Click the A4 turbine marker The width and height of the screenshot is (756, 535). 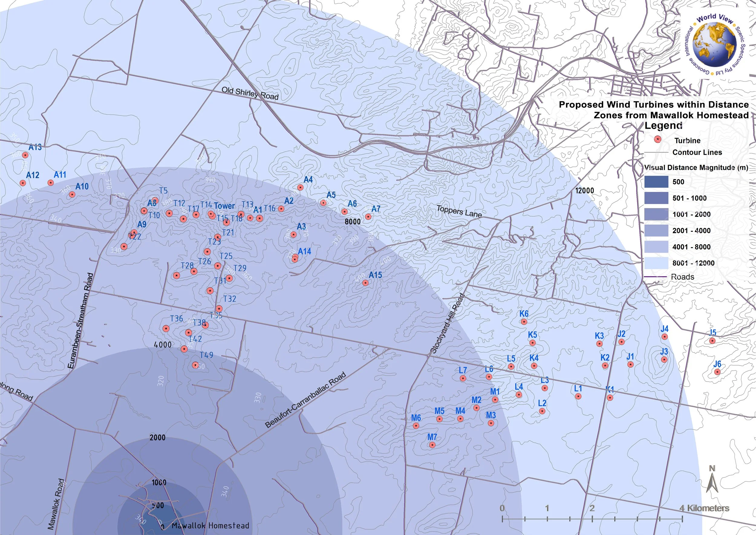[300, 187]
